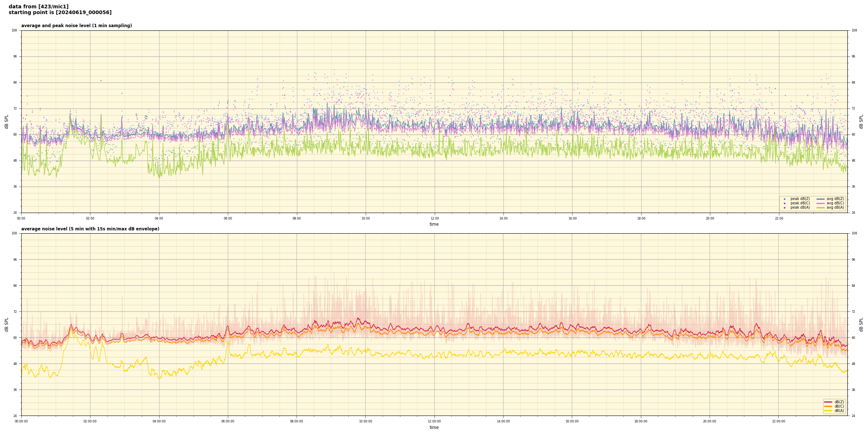Click the lower chart title about 5 min average
868x434 pixels.
click(x=90, y=229)
